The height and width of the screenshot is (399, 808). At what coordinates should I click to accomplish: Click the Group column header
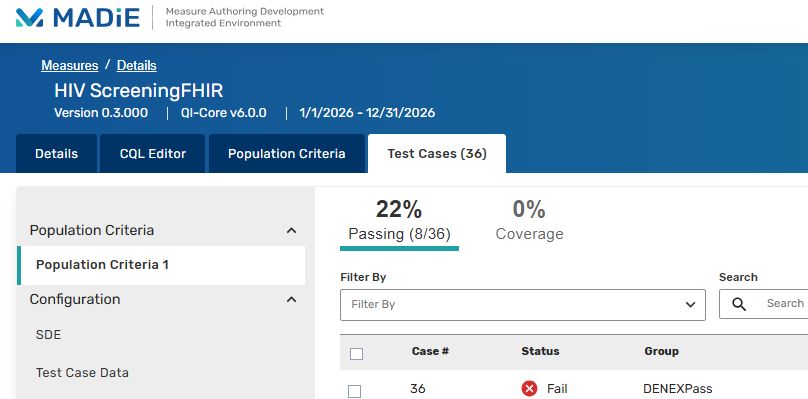(661, 351)
